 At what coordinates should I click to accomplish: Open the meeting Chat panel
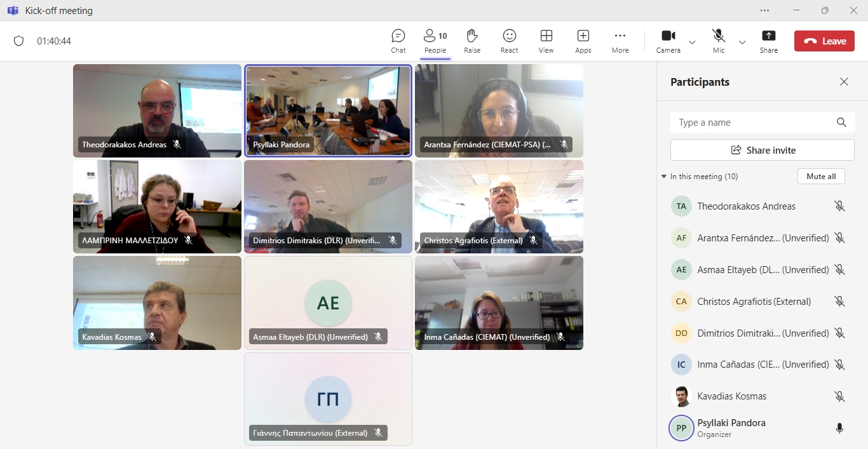point(398,41)
